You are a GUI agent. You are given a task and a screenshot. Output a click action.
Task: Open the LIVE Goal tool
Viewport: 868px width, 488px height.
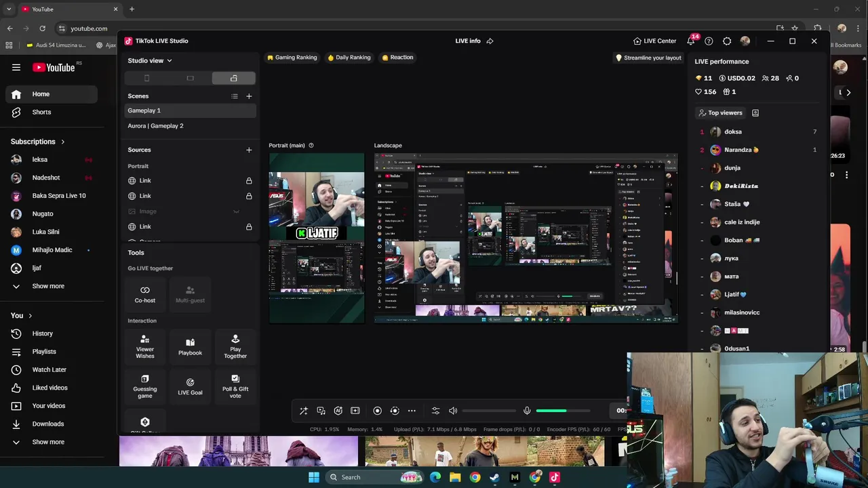click(x=190, y=386)
